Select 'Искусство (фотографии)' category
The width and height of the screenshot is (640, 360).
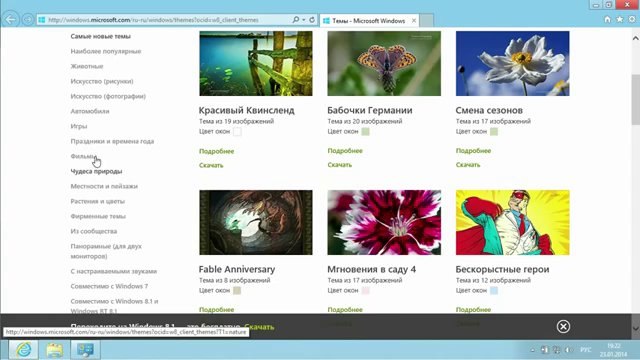[108, 96]
